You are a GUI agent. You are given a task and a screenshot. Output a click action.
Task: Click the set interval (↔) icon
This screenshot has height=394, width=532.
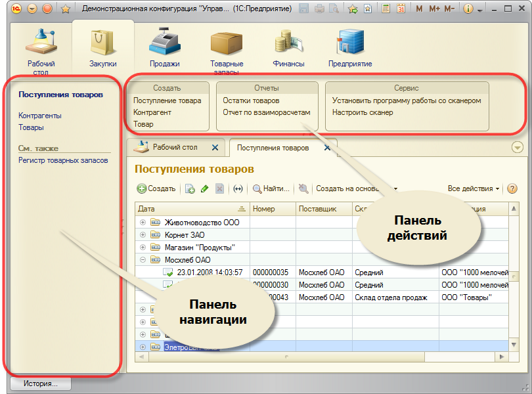coord(238,188)
